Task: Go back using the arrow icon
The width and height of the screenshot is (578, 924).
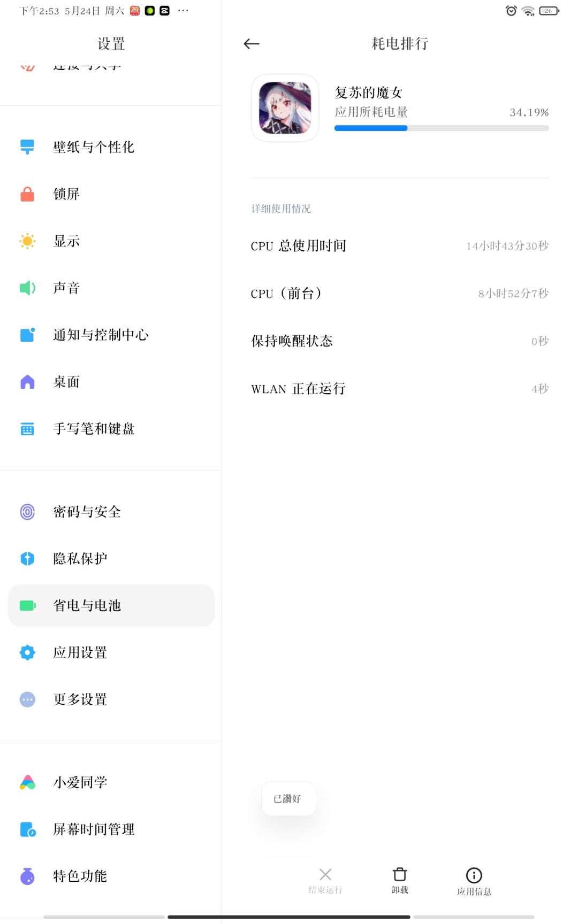Action: (x=251, y=44)
